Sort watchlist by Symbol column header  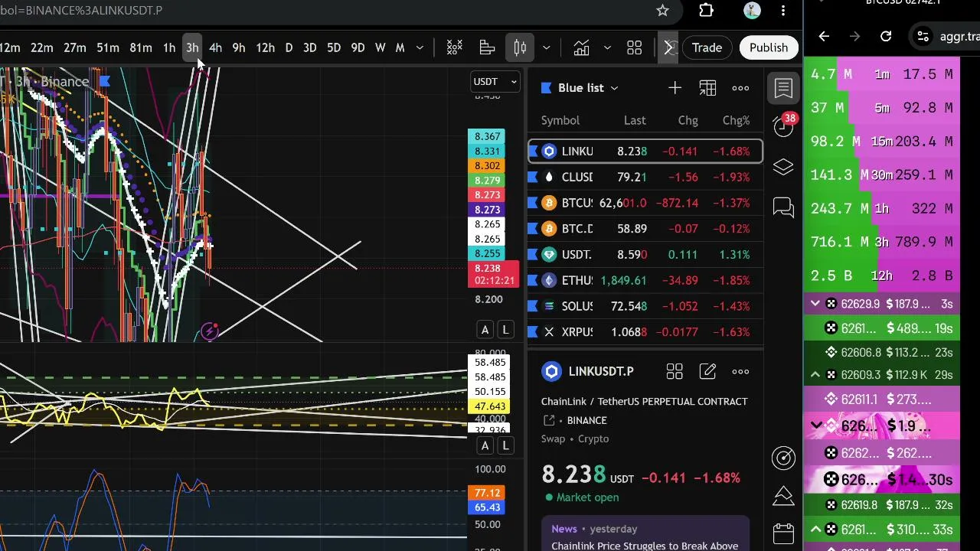click(560, 120)
